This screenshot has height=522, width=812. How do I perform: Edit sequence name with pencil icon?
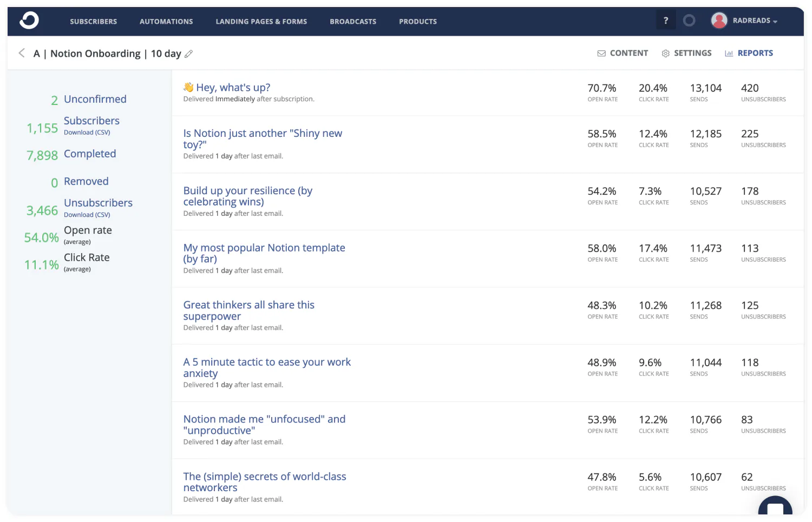click(189, 54)
